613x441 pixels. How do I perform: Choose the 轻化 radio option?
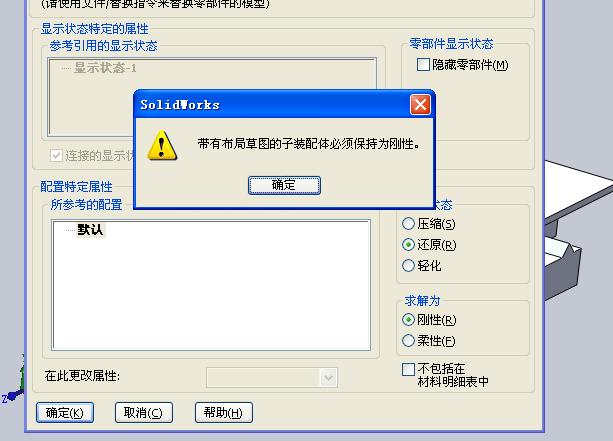(x=408, y=266)
